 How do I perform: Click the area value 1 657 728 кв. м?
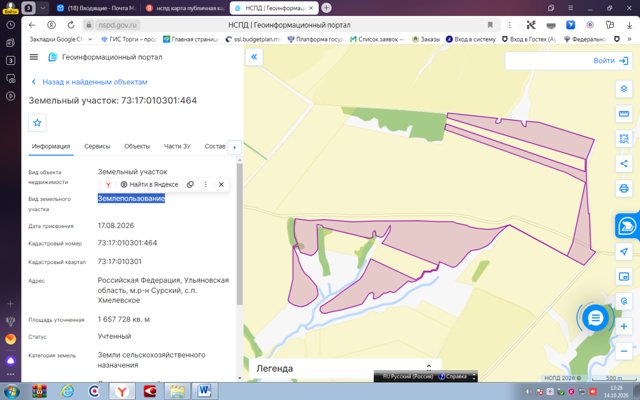click(124, 319)
